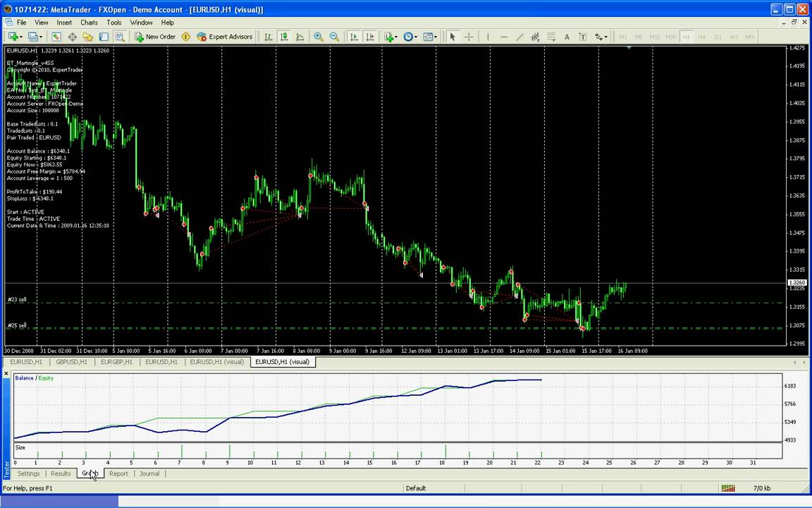
Task: Zoom in on the chart
Action: point(319,37)
